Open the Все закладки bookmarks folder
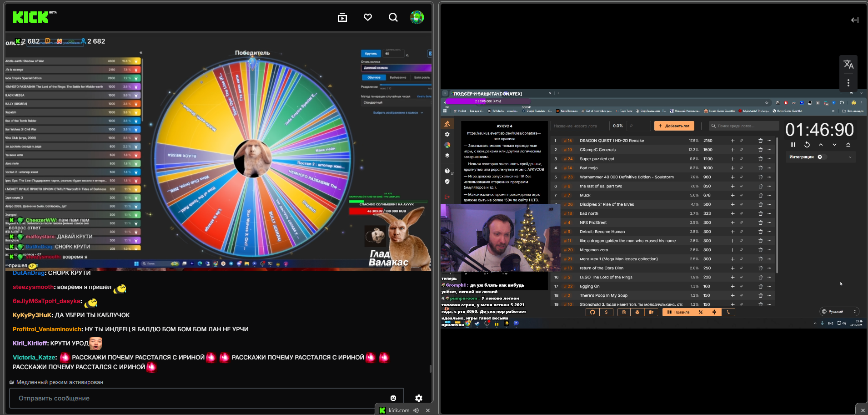Image resolution: width=868 pixels, height=415 pixels. (853, 111)
